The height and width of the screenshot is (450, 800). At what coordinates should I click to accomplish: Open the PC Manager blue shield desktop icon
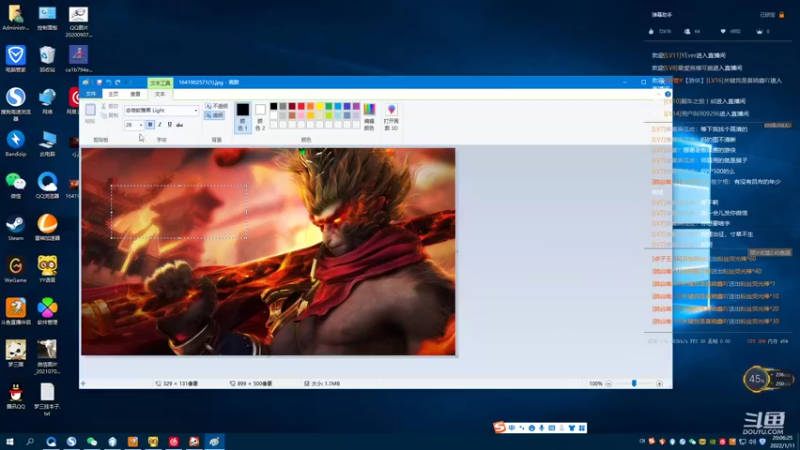(x=15, y=59)
